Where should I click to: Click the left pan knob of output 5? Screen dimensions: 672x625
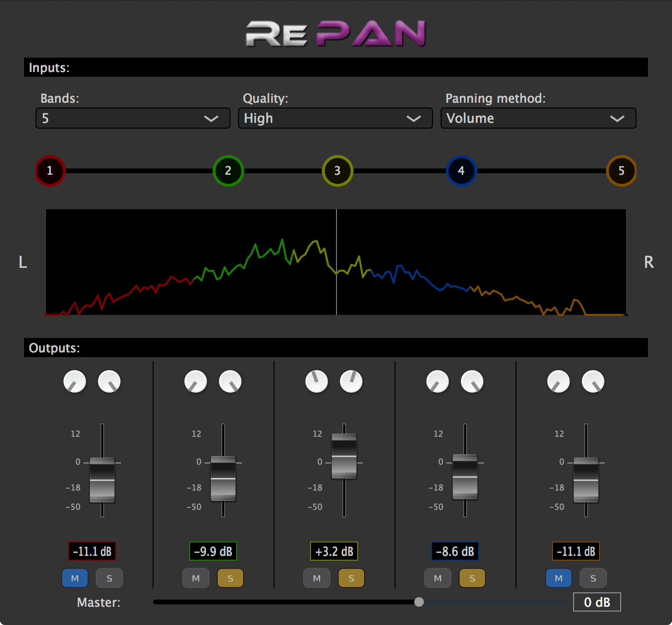[x=559, y=382]
